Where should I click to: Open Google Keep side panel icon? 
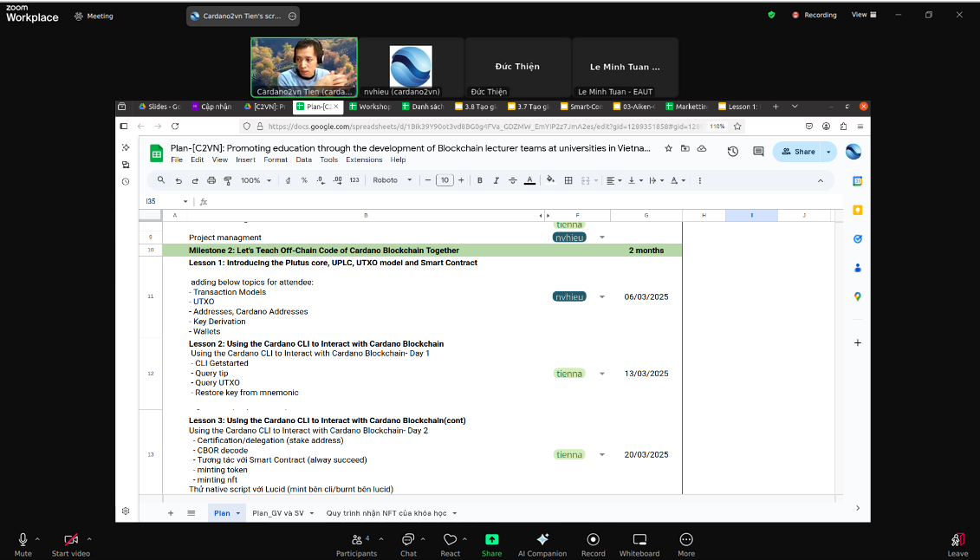pyautogui.click(x=858, y=210)
